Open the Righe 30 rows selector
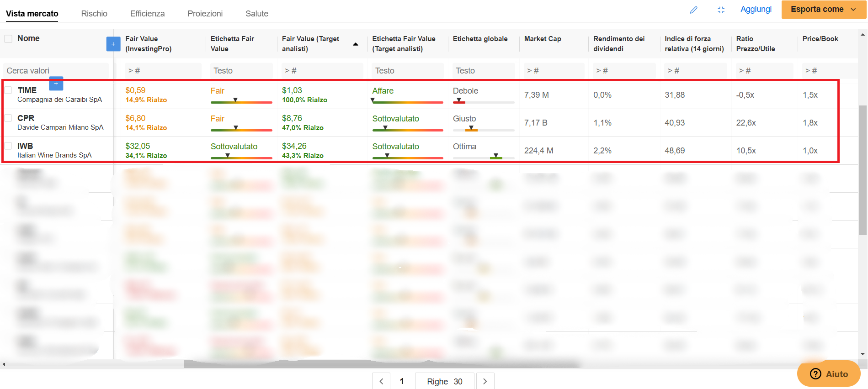The width and height of the screenshot is (868, 389). click(x=445, y=381)
